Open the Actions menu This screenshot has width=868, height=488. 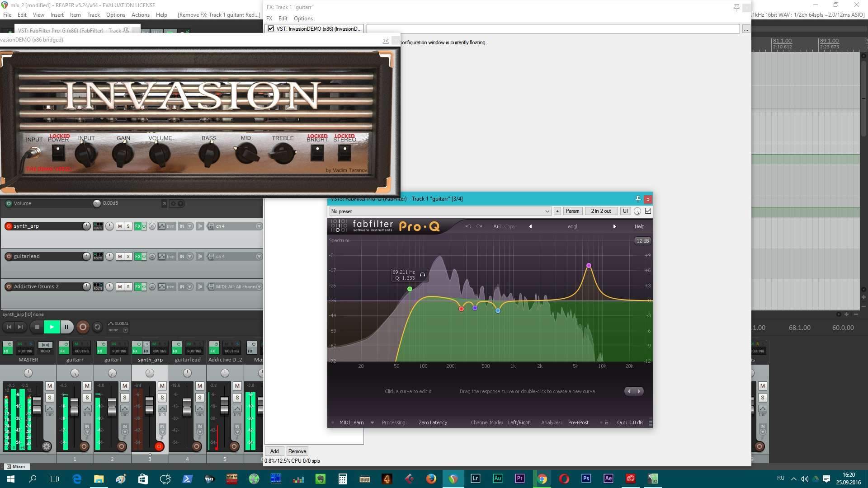click(140, 15)
